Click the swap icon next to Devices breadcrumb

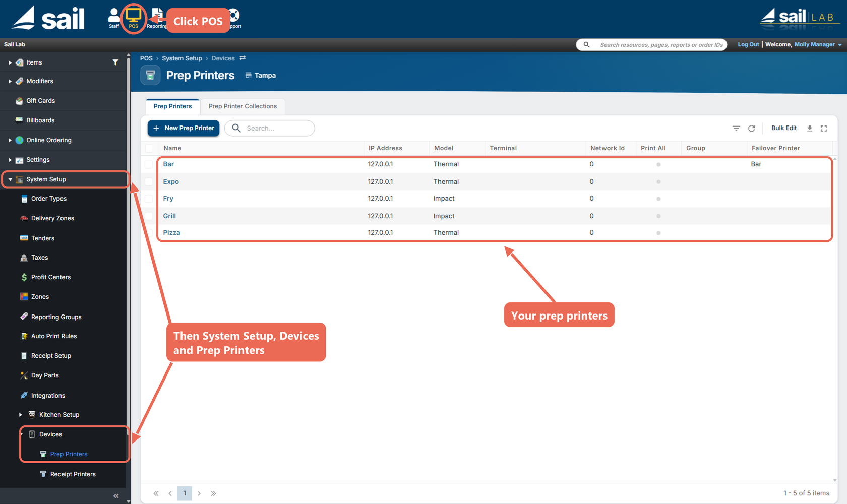(x=243, y=58)
